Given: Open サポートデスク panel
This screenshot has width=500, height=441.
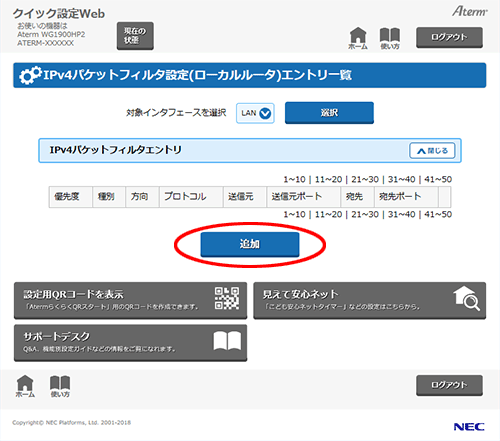Looking at the screenshot, I should [x=130, y=343].
